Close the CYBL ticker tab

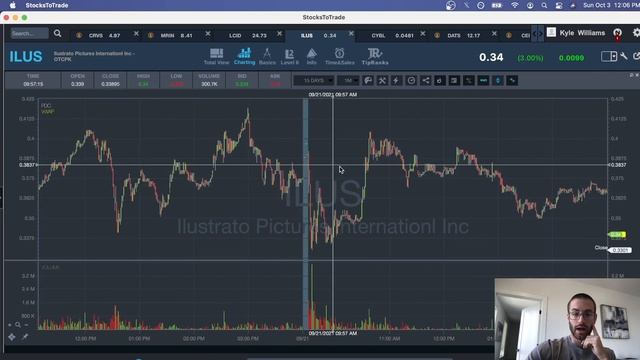click(422, 33)
